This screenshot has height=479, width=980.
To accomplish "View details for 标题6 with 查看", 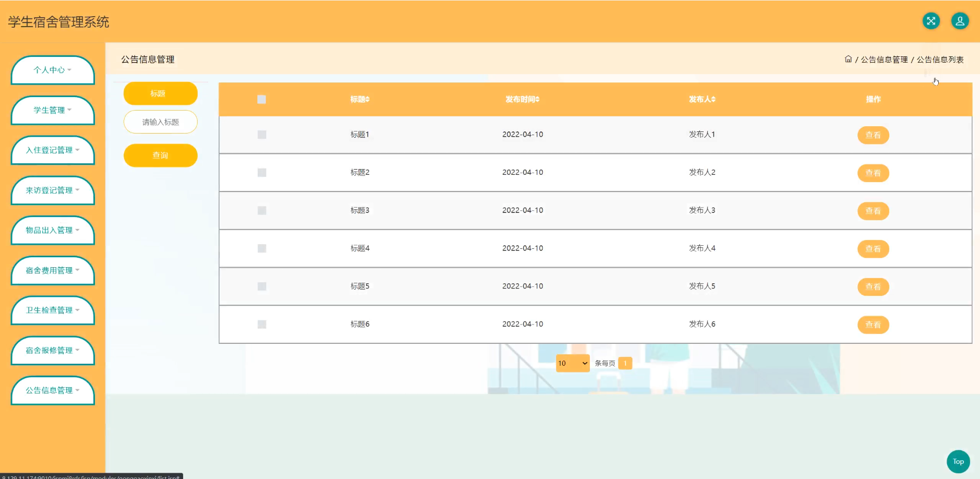I will 873,325.
